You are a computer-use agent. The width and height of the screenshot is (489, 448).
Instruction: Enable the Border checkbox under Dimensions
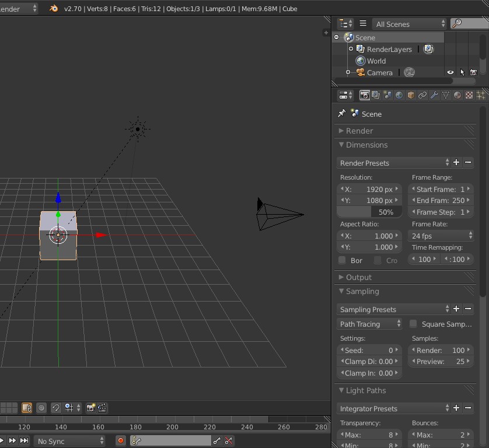point(343,260)
